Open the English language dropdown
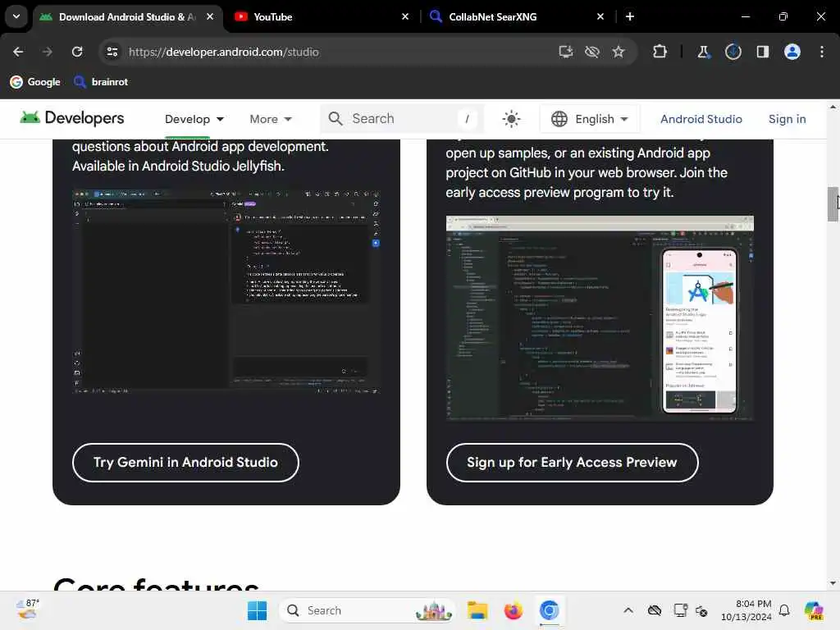The image size is (840, 630). [589, 119]
